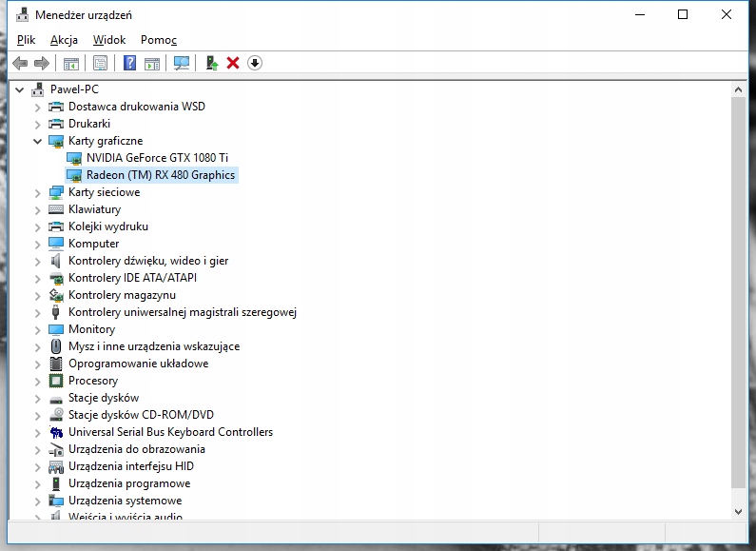756x551 pixels.
Task: Select Urządzenia programowe row
Action: pyautogui.click(x=129, y=483)
